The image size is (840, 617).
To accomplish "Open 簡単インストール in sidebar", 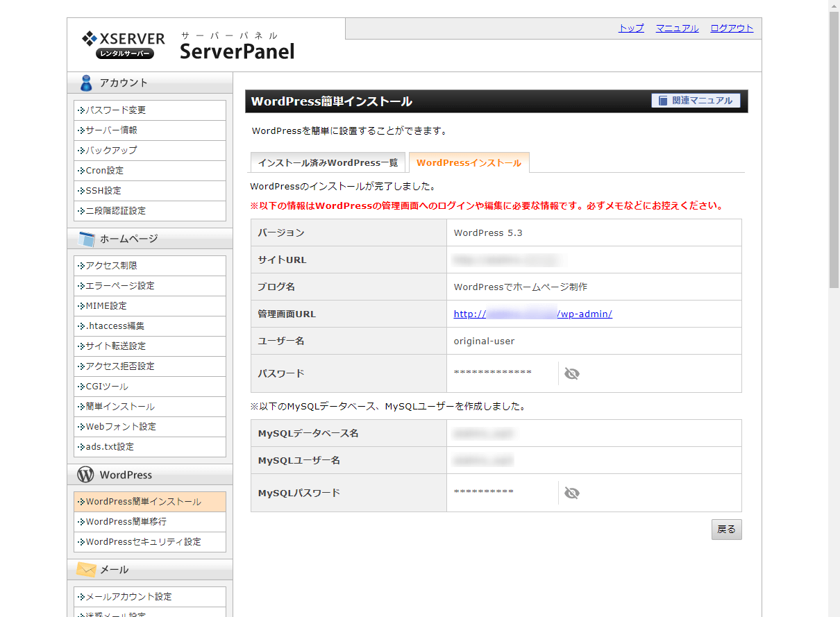I will (x=150, y=407).
